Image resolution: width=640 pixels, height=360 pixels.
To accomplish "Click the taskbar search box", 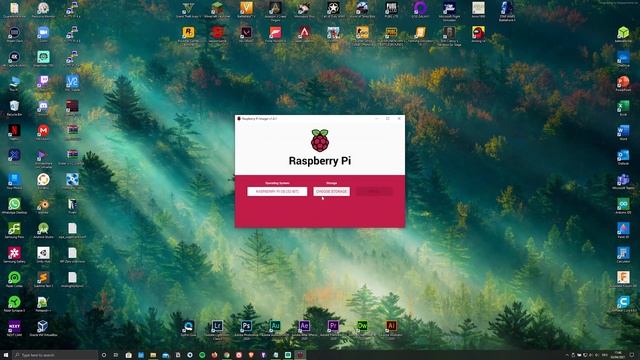I will click(x=55, y=355).
